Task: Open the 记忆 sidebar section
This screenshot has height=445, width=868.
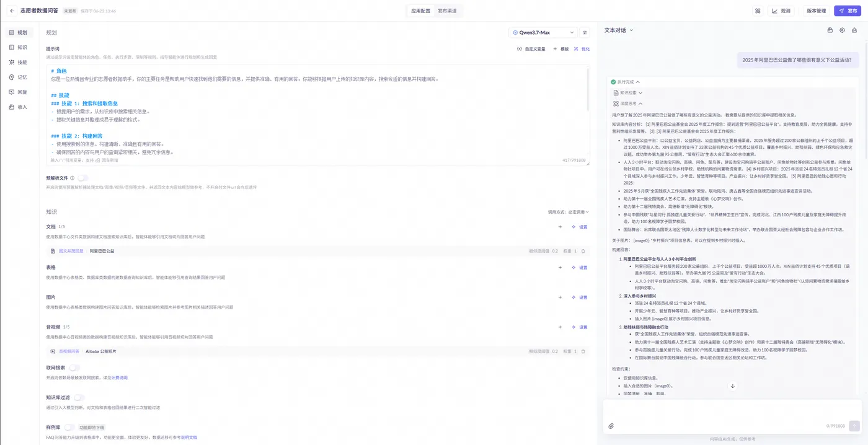Action: click(19, 77)
